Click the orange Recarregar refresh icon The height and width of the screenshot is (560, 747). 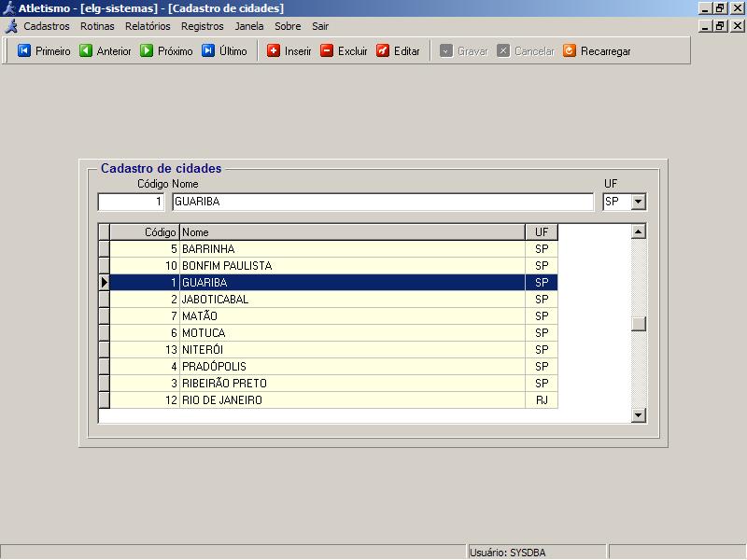[x=570, y=50]
